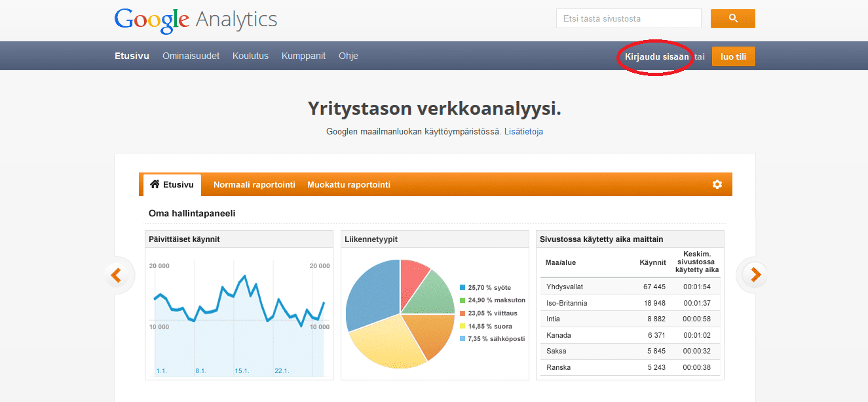
Task: Click the 'Yritystason verkkoanalyysi.' headline
Action: (434, 109)
